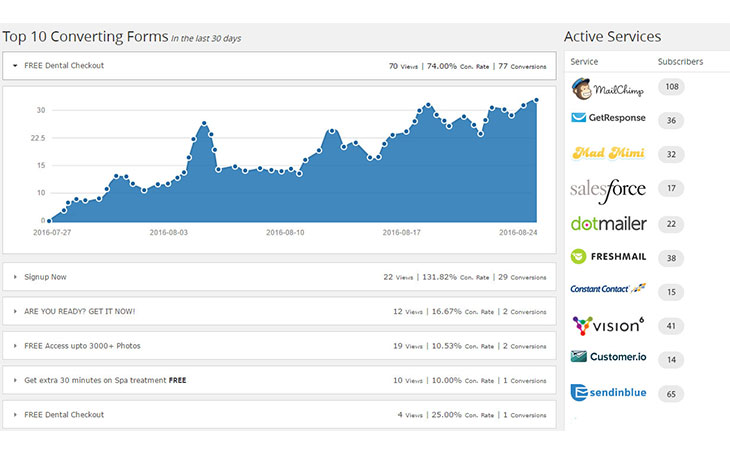Click the last chart data point
Viewport: 730px width, 457px height.
(x=536, y=100)
